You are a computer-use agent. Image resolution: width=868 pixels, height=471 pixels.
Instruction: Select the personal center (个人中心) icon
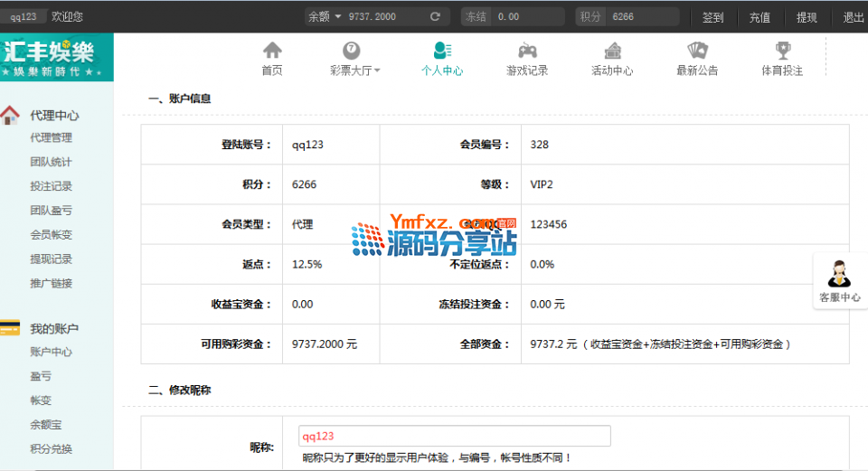pyautogui.click(x=441, y=51)
